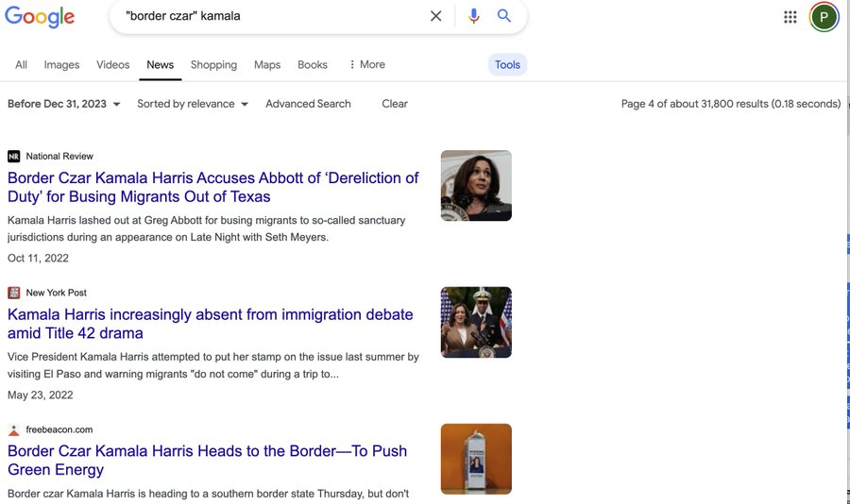Switch to the Videos tab
The width and height of the screenshot is (850, 504).
tap(112, 64)
